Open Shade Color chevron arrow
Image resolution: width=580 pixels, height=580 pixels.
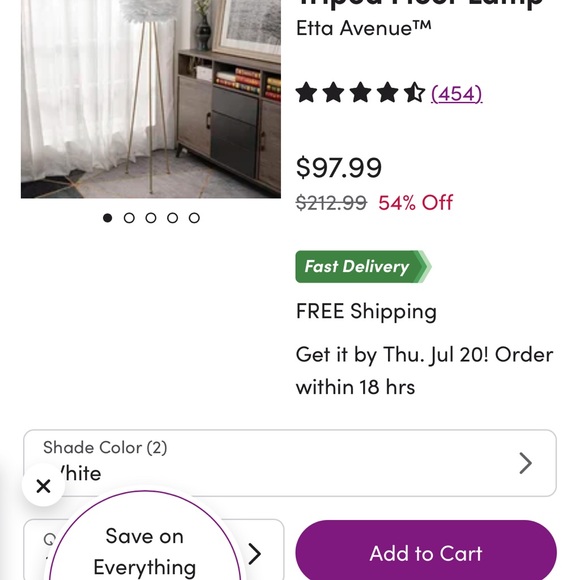(525, 463)
